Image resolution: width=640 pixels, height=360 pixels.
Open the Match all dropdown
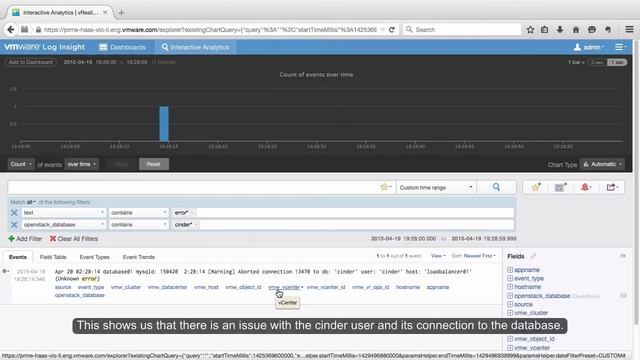coord(31,202)
